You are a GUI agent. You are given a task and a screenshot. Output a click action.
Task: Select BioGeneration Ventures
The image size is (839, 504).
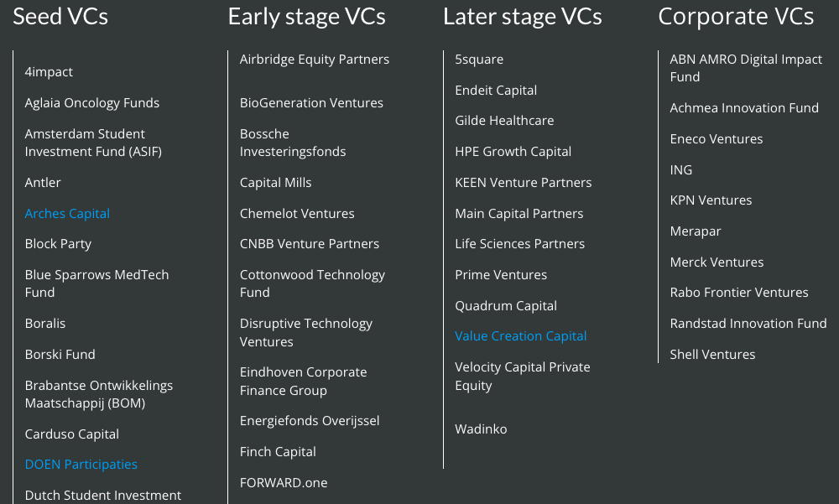point(311,102)
